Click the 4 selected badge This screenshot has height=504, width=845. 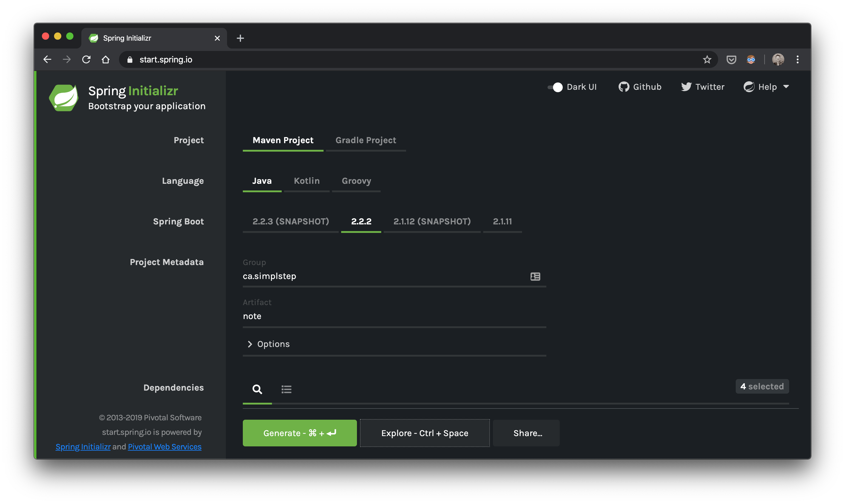(762, 386)
